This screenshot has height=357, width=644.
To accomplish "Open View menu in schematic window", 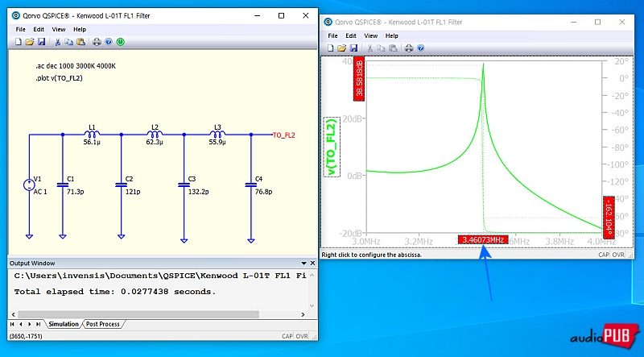I will [x=59, y=30].
